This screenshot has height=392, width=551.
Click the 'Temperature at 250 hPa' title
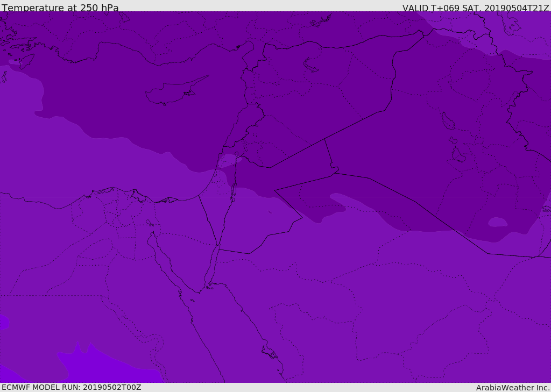(x=60, y=8)
